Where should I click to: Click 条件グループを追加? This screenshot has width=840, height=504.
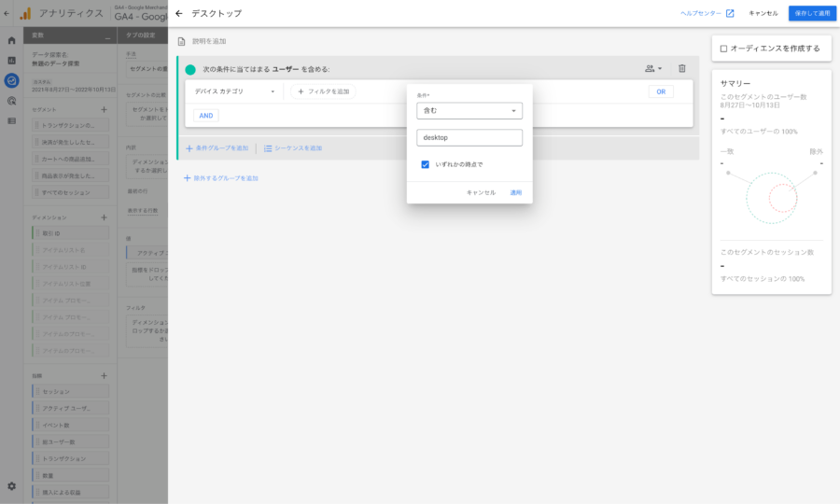217,148
